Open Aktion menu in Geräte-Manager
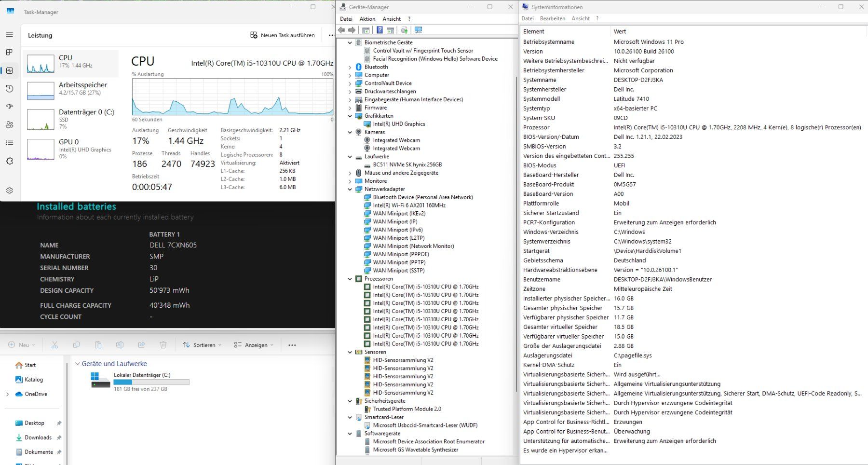Image resolution: width=868 pixels, height=465 pixels. 367,19
